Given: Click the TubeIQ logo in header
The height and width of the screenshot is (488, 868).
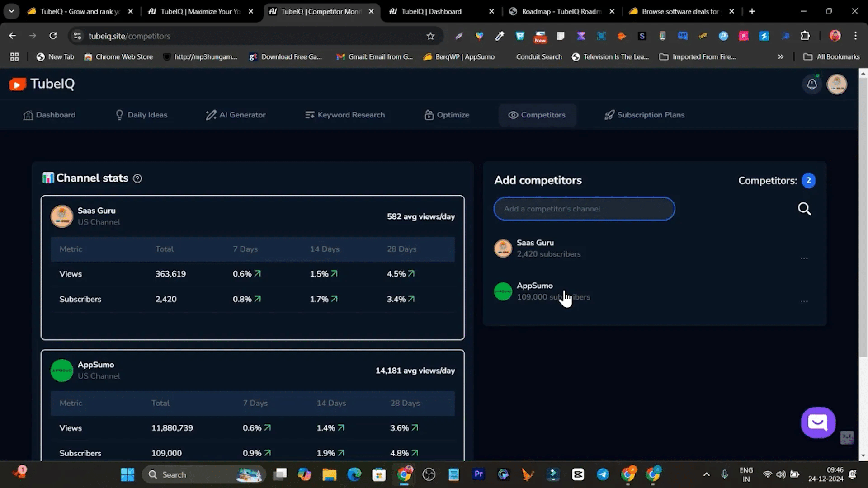Looking at the screenshot, I should tap(42, 84).
